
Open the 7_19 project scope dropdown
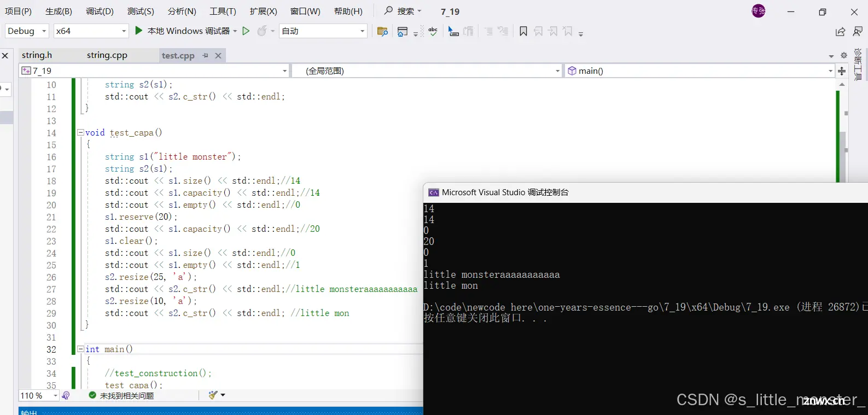tap(154, 71)
